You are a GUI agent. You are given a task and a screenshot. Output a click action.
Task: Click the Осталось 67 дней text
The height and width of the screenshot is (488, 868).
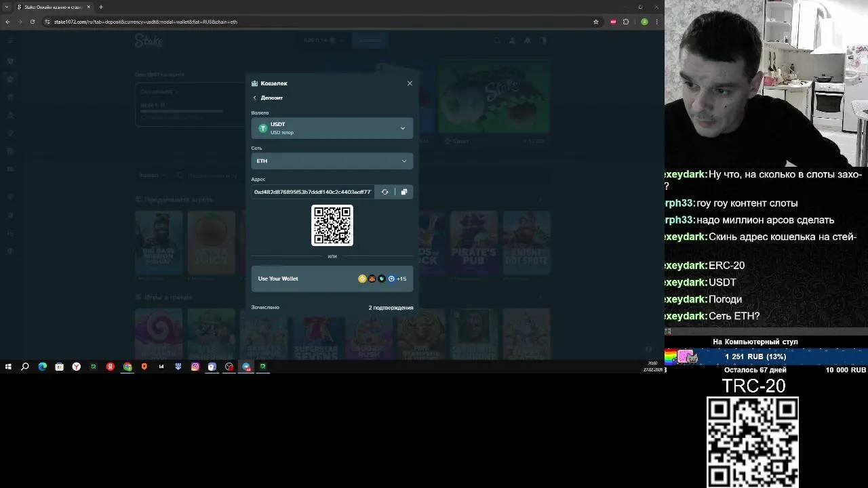coord(755,370)
